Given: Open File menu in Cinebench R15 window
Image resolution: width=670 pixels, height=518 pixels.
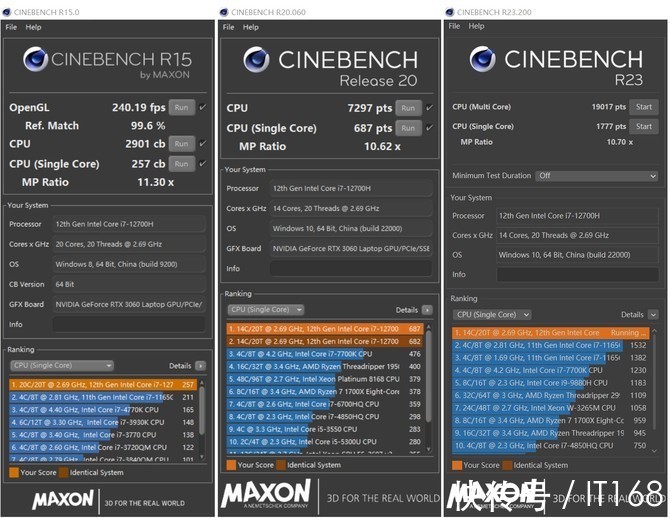Looking at the screenshot, I should pos(11,27).
